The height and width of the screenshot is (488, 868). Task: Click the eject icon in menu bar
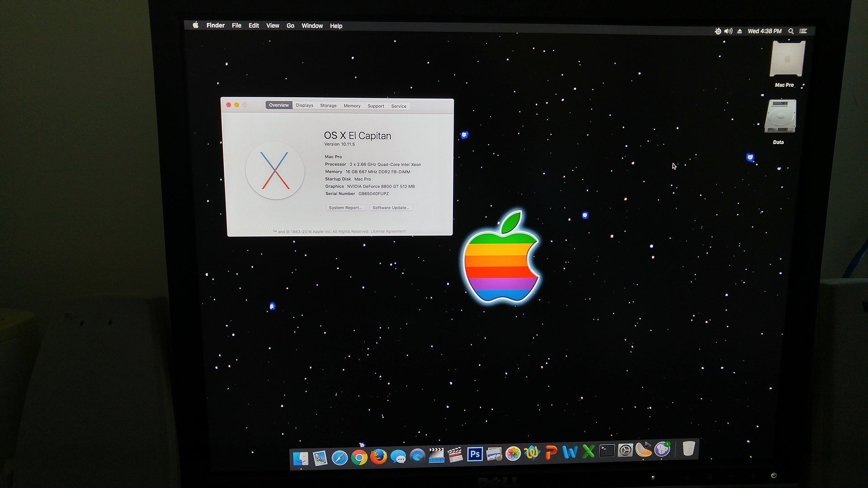(740, 31)
